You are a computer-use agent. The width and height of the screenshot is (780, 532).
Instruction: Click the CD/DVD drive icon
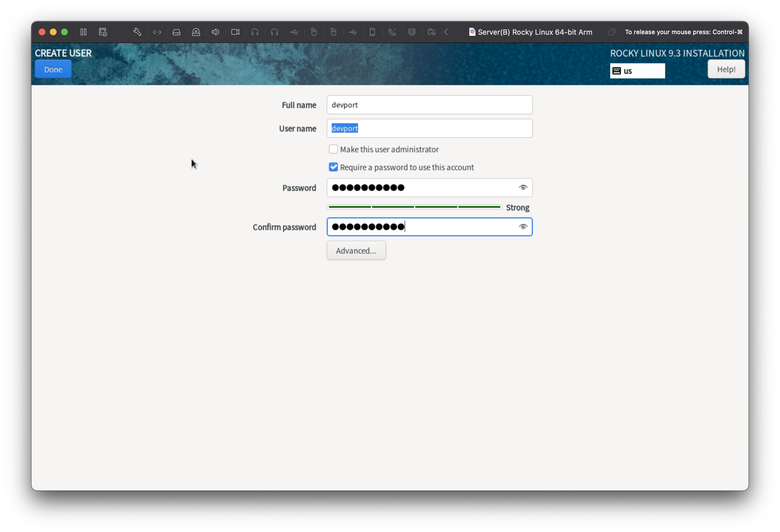[196, 32]
